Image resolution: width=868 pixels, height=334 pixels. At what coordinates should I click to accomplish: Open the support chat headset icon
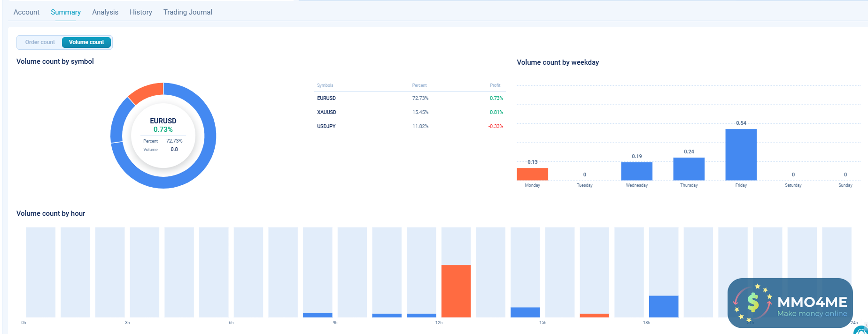tap(862, 330)
